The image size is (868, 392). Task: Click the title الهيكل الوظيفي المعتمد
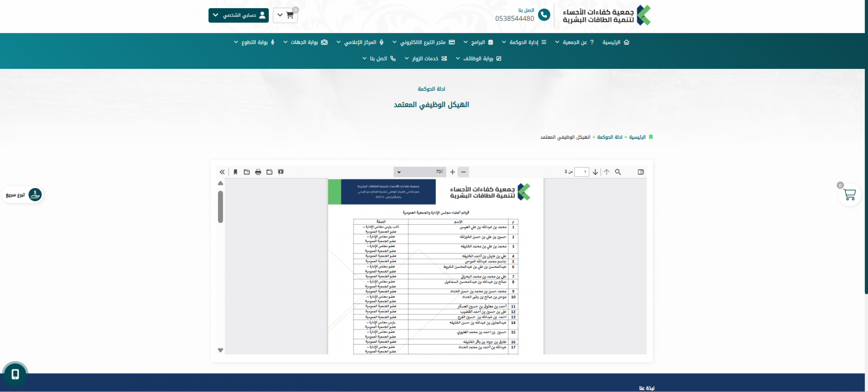(x=431, y=105)
